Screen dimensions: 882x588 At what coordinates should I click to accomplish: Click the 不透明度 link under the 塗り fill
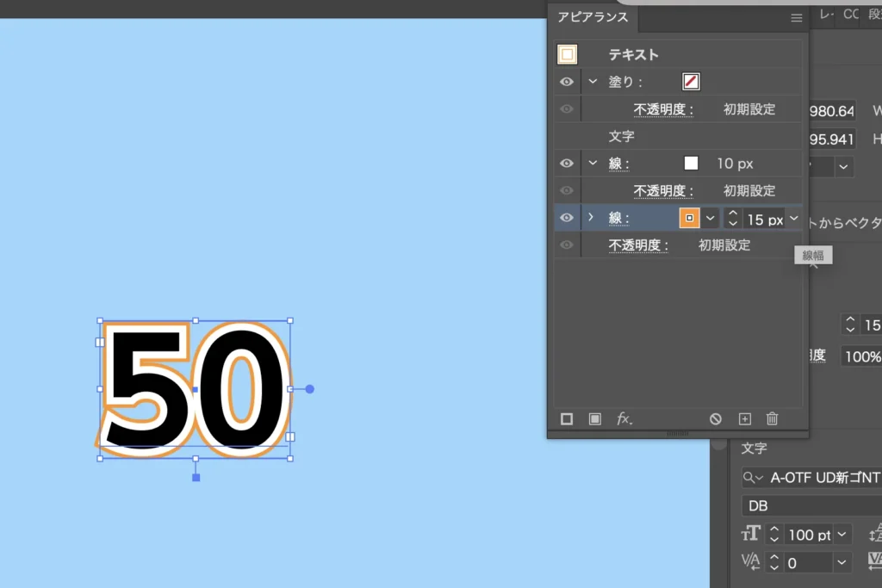point(663,109)
